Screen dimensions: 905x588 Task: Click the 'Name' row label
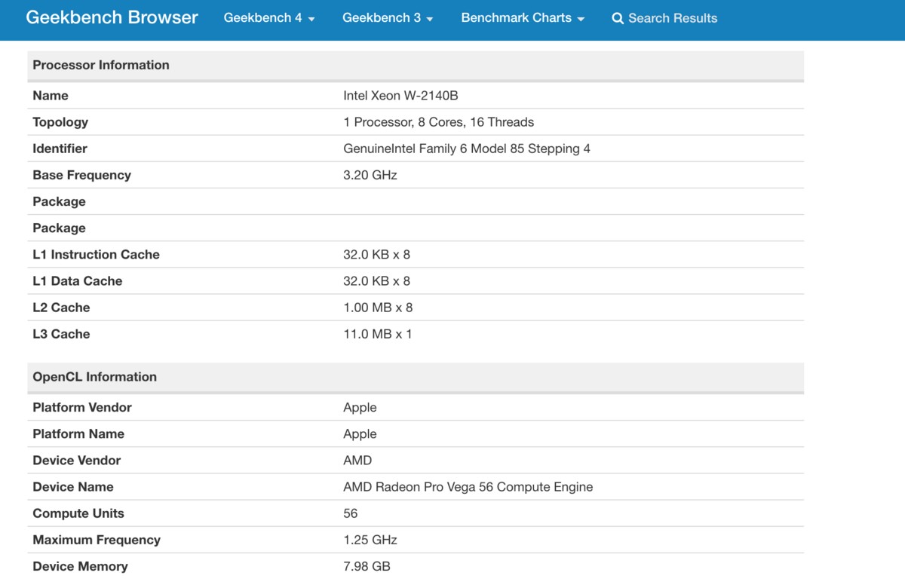[51, 96]
